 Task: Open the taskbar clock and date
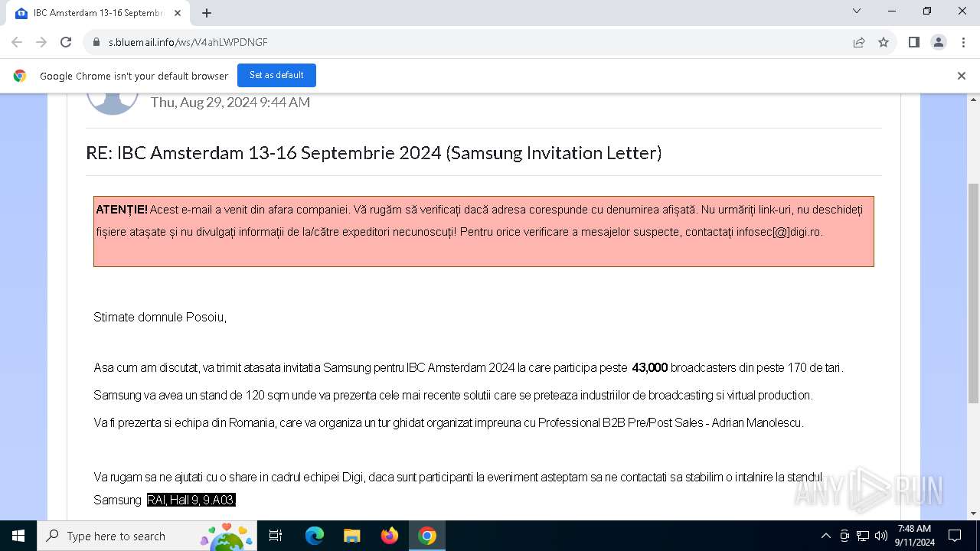click(x=914, y=536)
